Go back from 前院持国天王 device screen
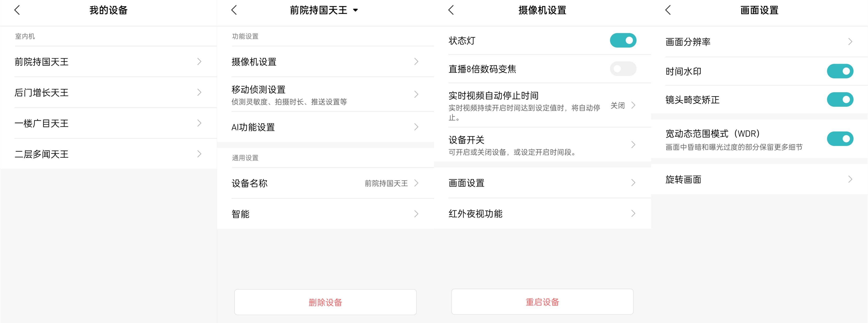868x323 pixels. 234,10
